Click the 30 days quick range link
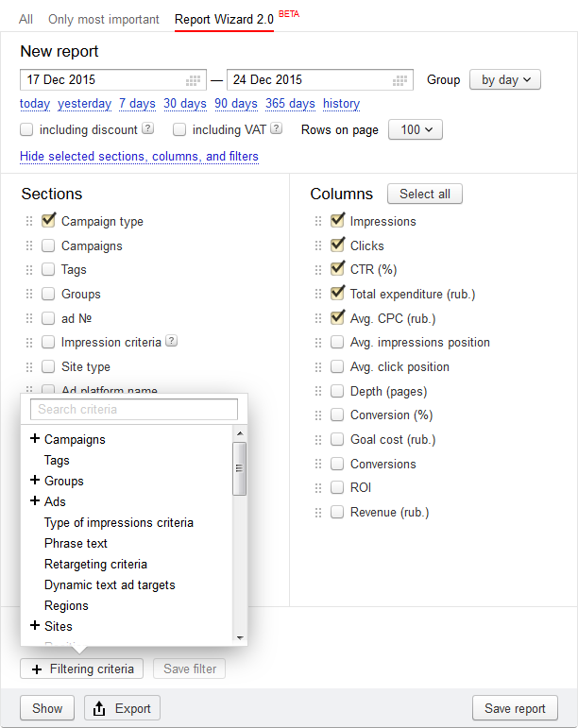 coord(185,104)
